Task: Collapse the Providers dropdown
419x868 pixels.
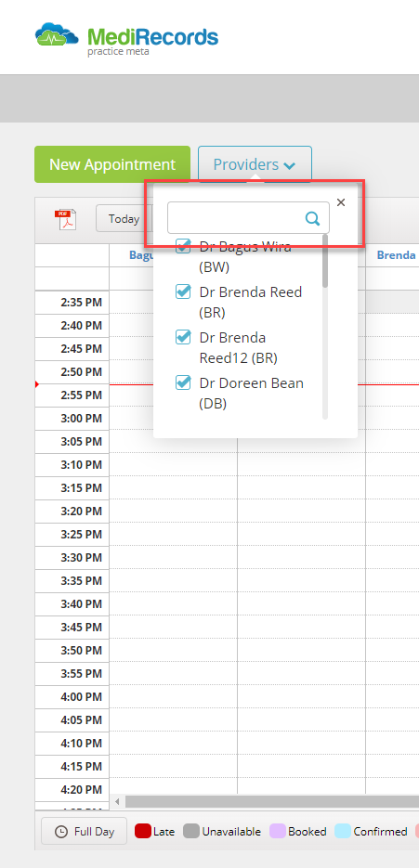Action: pyautogui.click(x=255, y=164)
